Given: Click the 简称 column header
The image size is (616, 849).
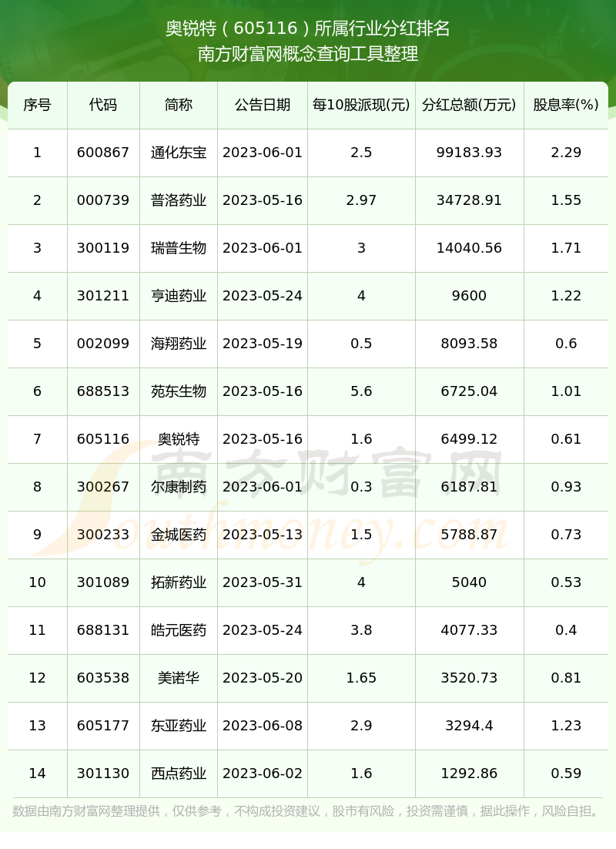Looking at the screenshot, I should [x=179, y=105].
